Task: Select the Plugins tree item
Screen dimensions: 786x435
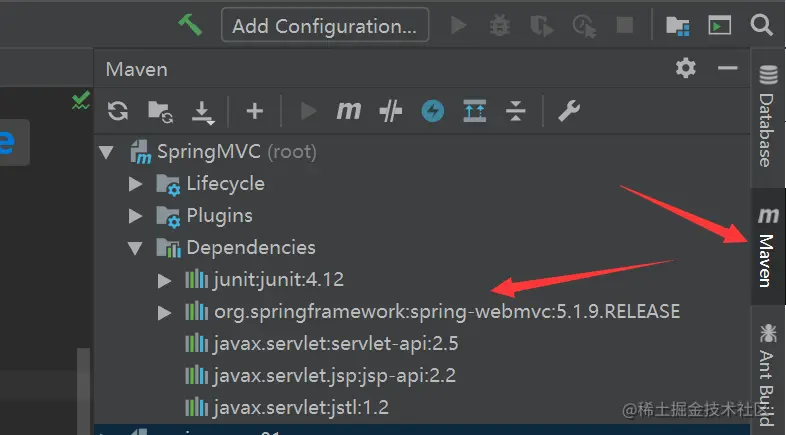Action: 220,215
